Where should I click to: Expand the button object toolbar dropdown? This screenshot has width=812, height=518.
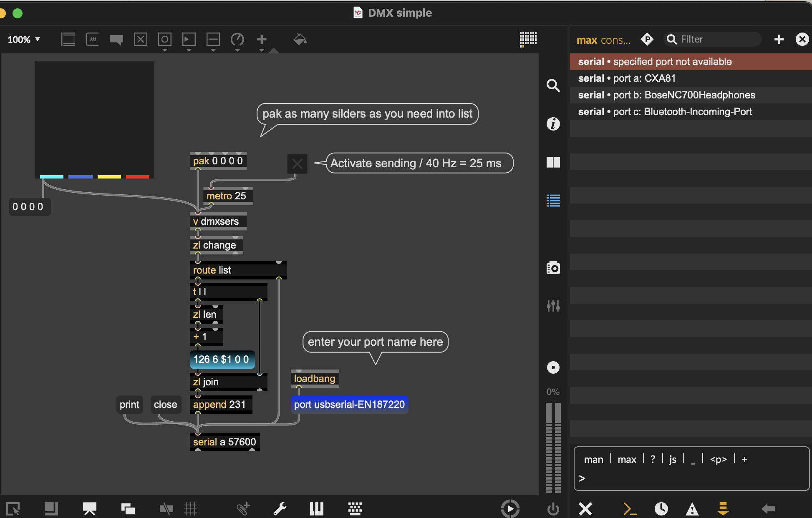(165, 50)
